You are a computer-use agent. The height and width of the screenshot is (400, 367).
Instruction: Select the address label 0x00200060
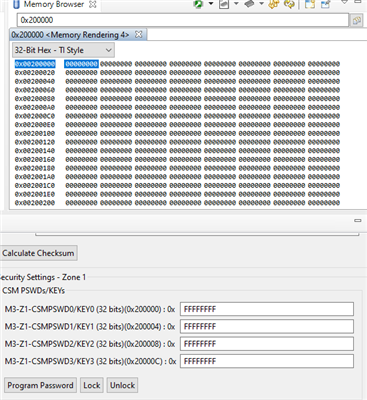click(x=35, y=90)
